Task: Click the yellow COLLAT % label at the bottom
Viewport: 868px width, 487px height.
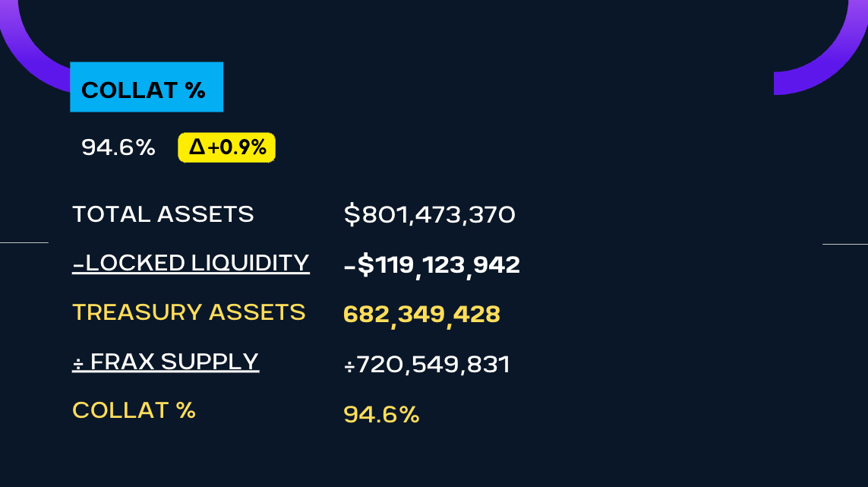Action: pos(134,410)
